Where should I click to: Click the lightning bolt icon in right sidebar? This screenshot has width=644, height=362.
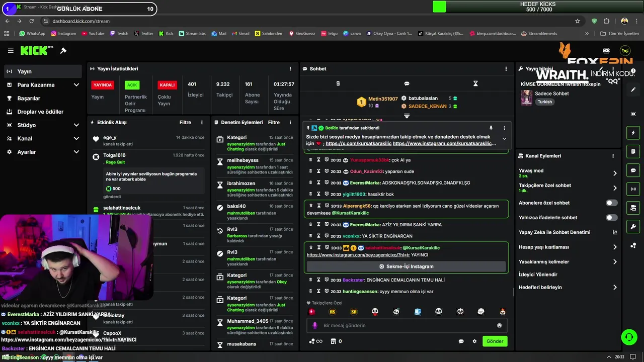point(633,133)
